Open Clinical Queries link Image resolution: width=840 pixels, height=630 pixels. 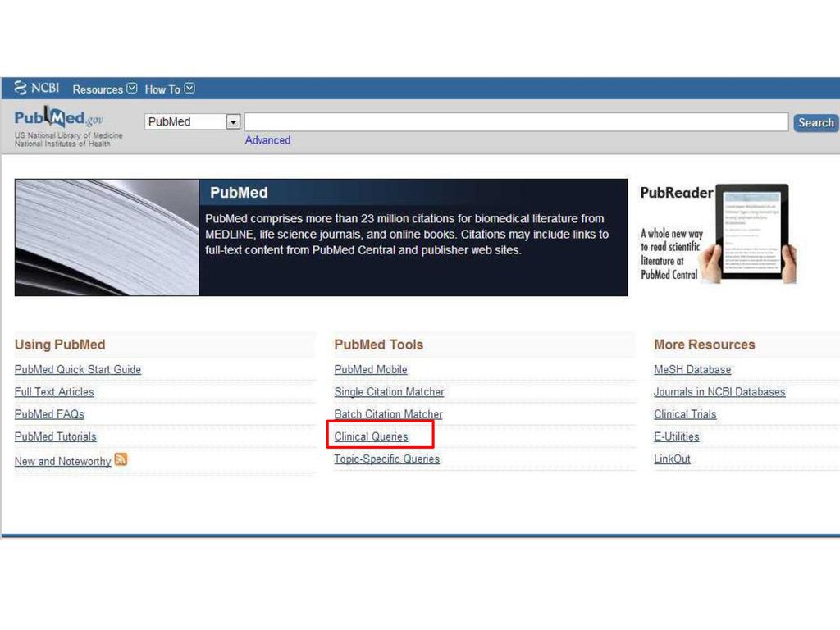coord(372,437)
